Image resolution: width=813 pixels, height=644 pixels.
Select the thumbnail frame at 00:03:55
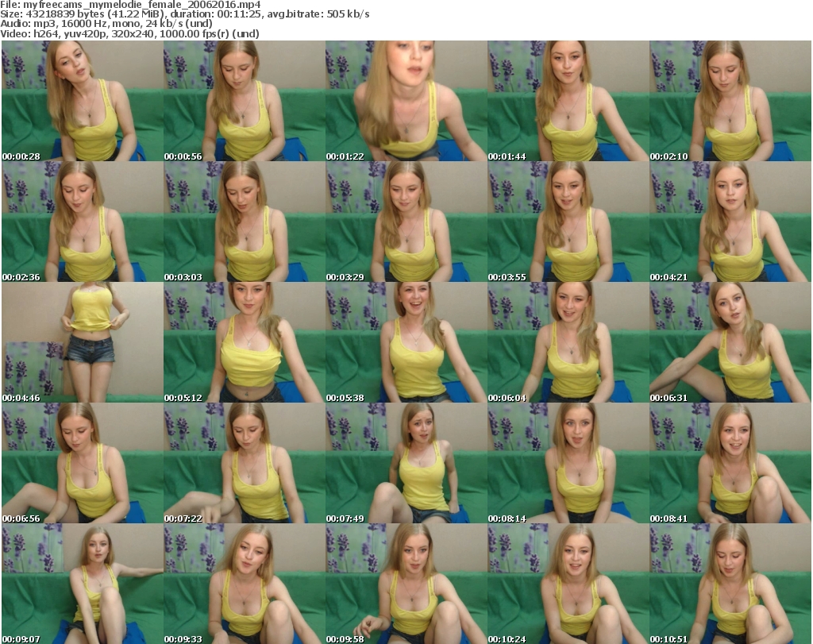[568, 222]
